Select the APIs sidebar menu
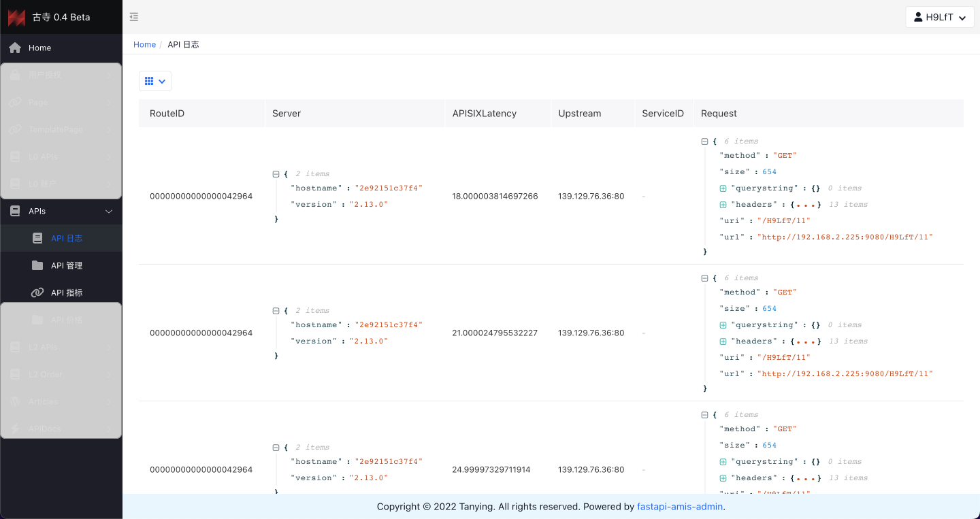The width and height of the screenshot is (980, 519). [61, 211]
